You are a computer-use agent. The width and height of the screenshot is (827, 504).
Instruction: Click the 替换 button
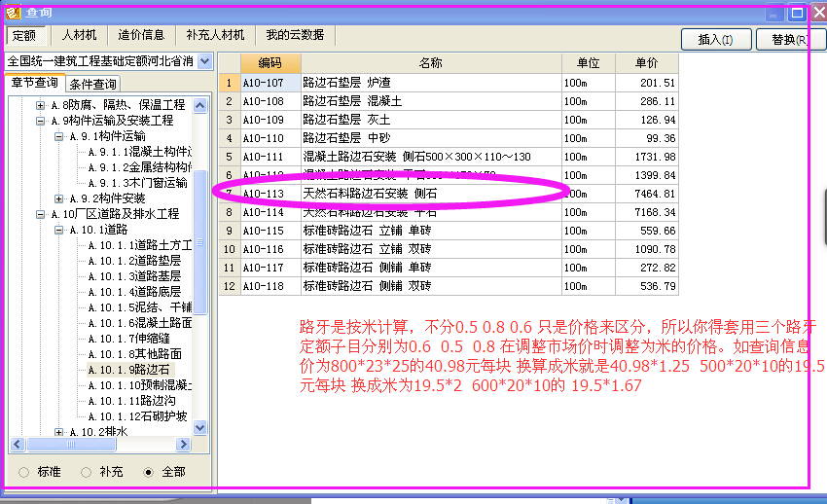coord(790,40)
